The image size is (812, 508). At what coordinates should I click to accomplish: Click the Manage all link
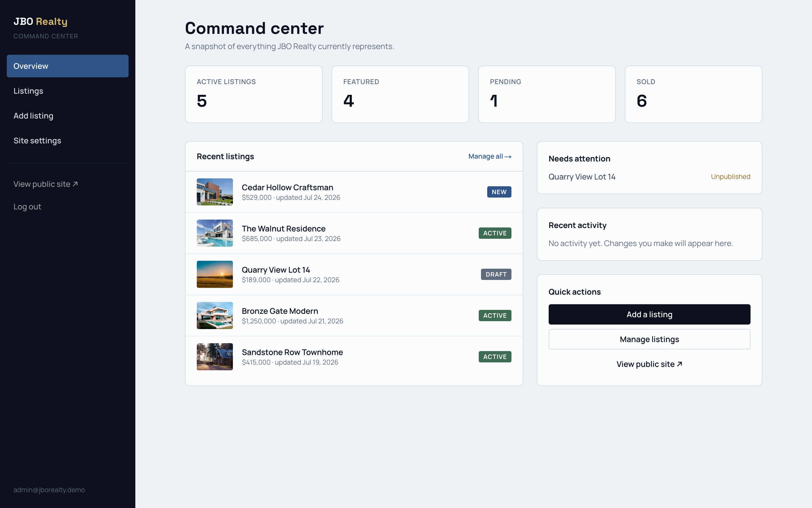[x=489, y=156]
